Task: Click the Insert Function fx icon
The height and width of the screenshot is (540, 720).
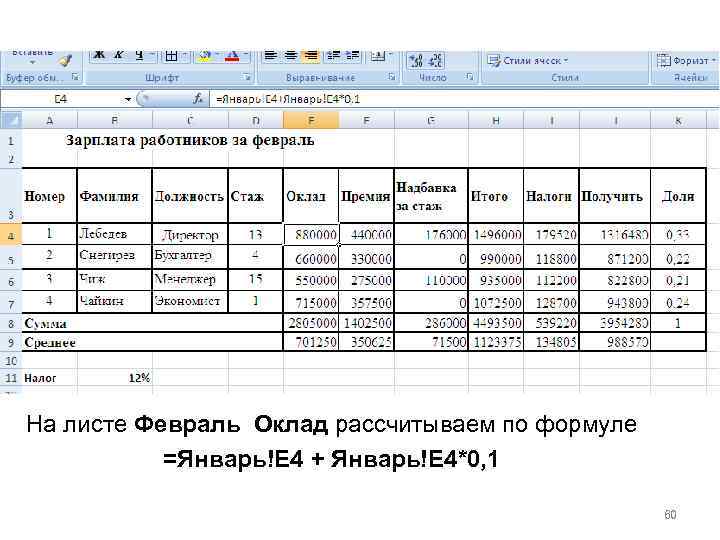Action: click(x=198, y=99)
